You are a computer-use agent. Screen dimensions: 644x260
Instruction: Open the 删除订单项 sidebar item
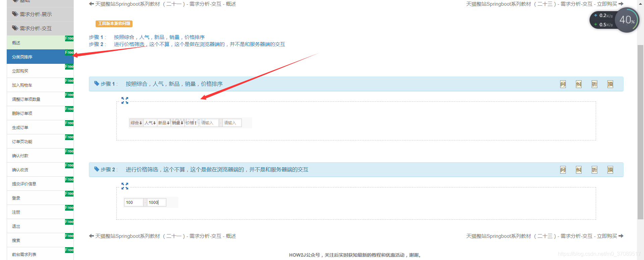pos(40,113)
